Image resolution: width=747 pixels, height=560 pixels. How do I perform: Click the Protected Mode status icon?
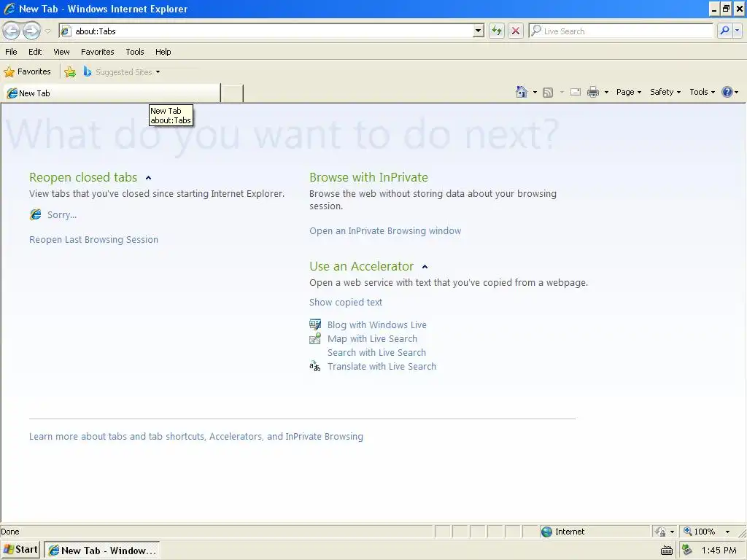(660, 532)
